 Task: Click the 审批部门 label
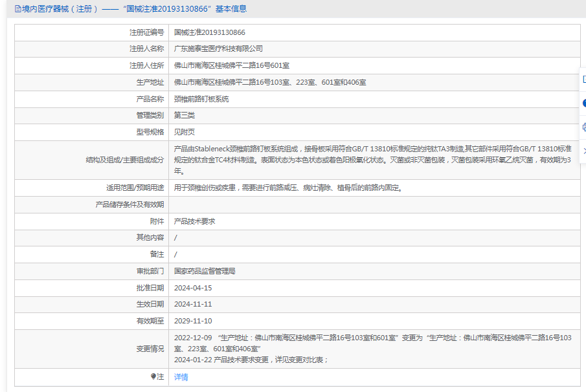pos(150,271)
